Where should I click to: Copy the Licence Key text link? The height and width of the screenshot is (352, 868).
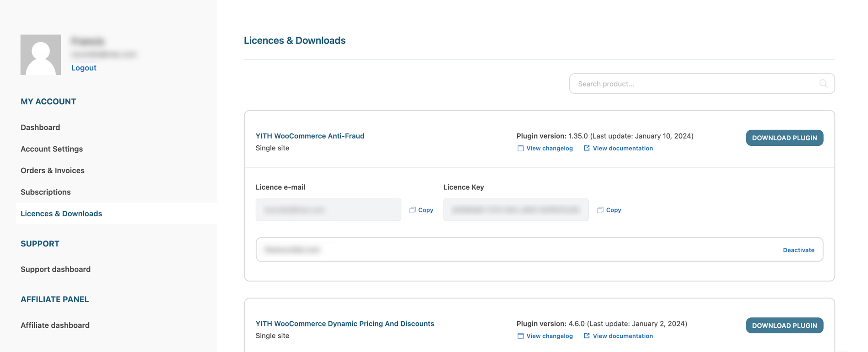coord(614,210)
